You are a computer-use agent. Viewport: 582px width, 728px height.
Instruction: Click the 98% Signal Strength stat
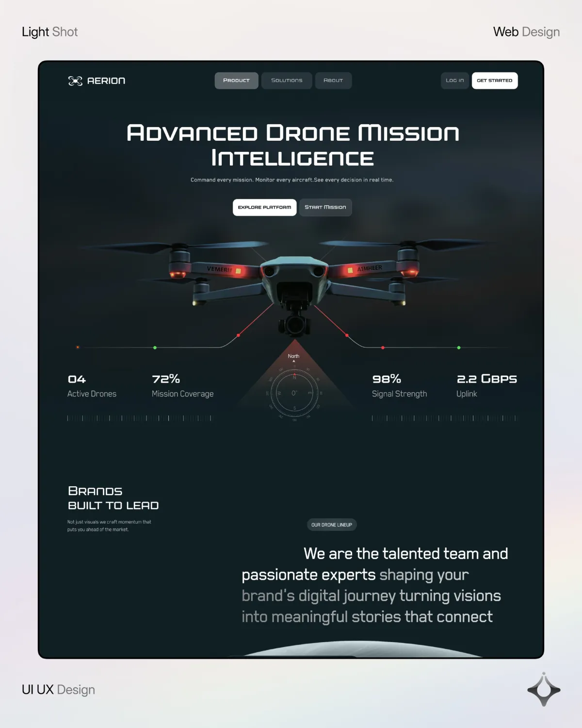pos(400,386)
